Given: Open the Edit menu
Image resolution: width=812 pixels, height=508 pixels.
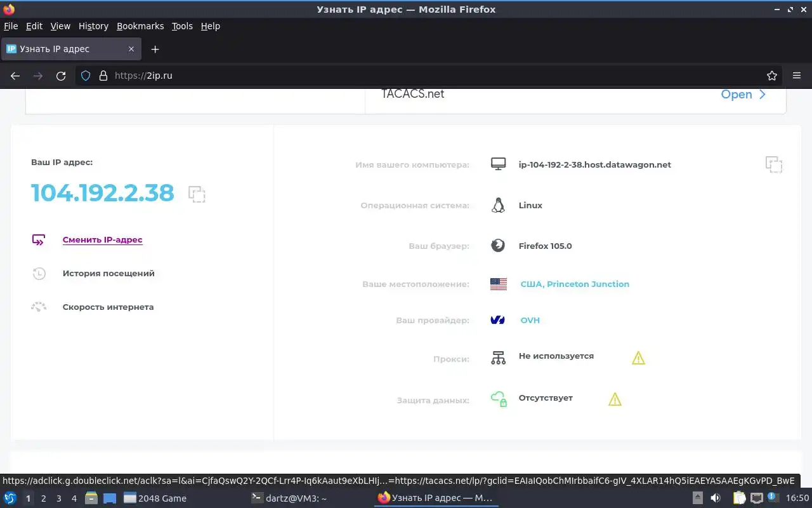Looking at the screenshot, I should click(x=34, y=26).
